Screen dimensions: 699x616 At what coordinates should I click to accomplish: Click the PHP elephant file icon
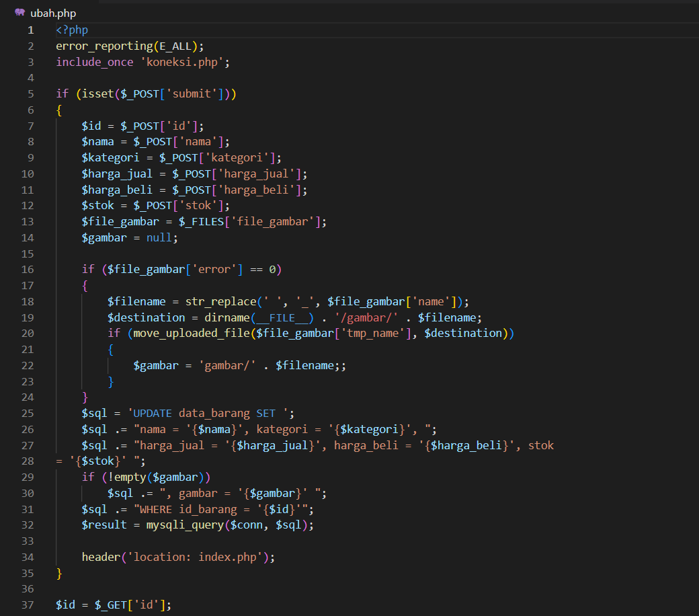point(20,13)
